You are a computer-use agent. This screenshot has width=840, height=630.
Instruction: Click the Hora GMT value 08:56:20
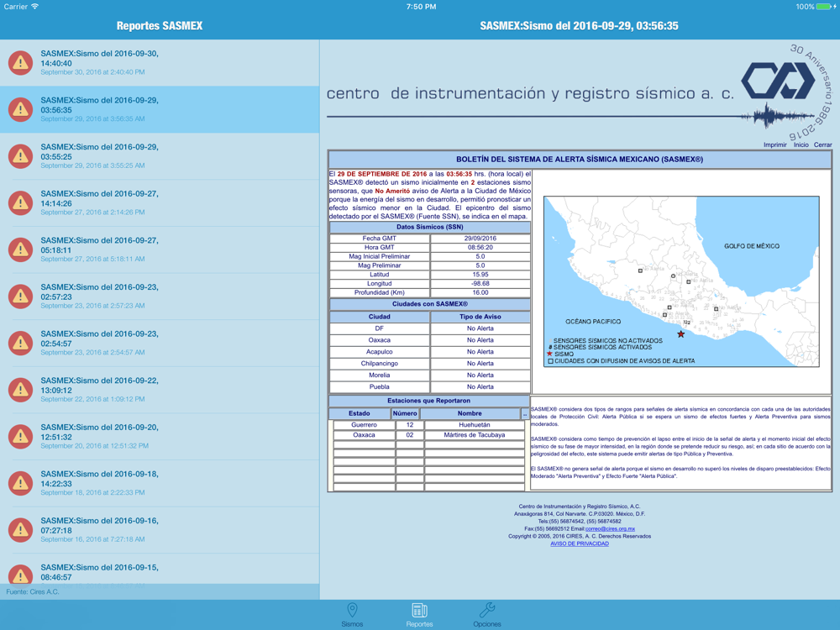point(480,248)
